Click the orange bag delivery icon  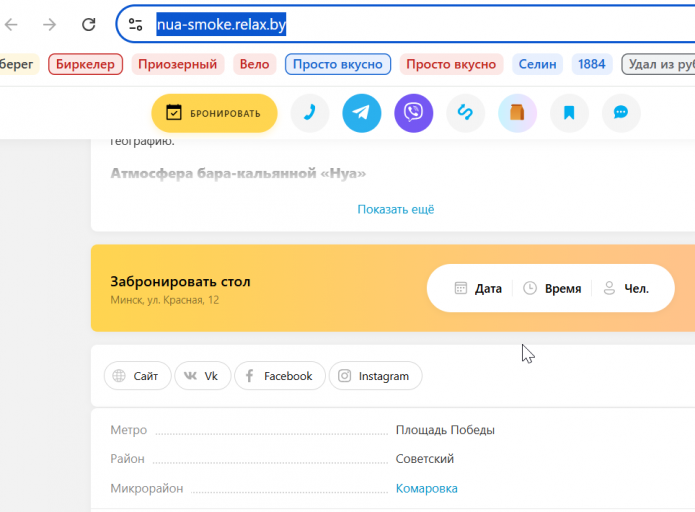[x=517, y=113]
